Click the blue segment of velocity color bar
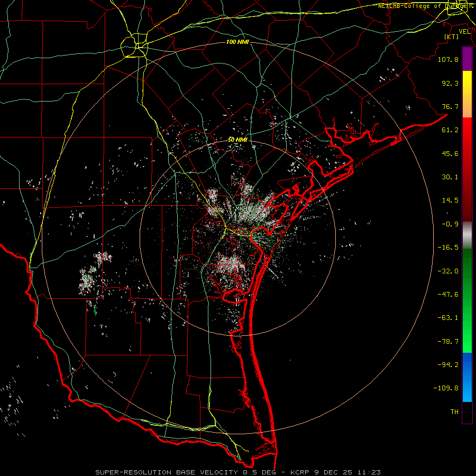The height and width of the screenshot is (476, 476). coord(467,377)
